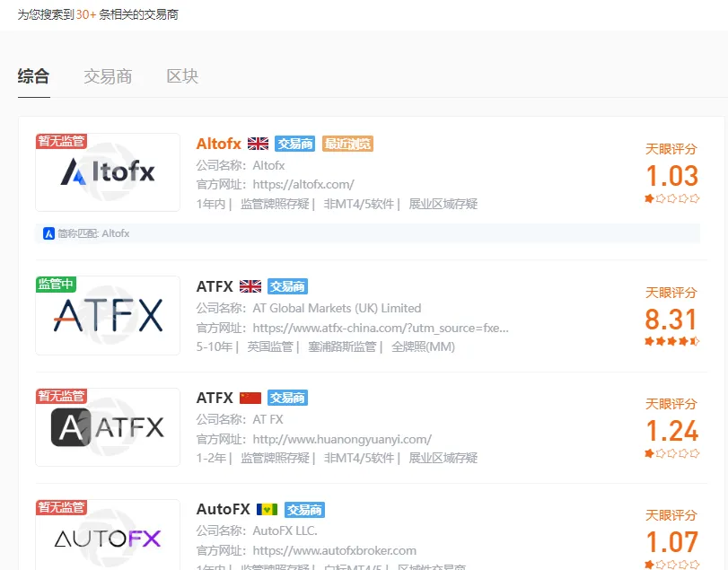Click 非MT4/5软件 tag in Altofx row
Screen dimensions: 728x570
point(359,204)
